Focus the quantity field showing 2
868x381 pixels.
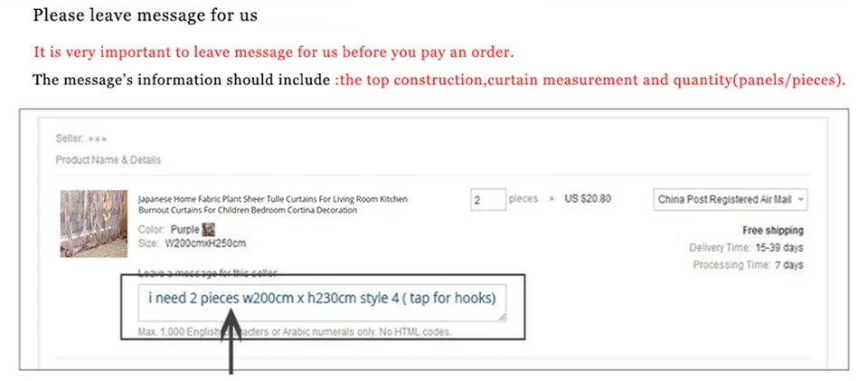tap(487, 199)
